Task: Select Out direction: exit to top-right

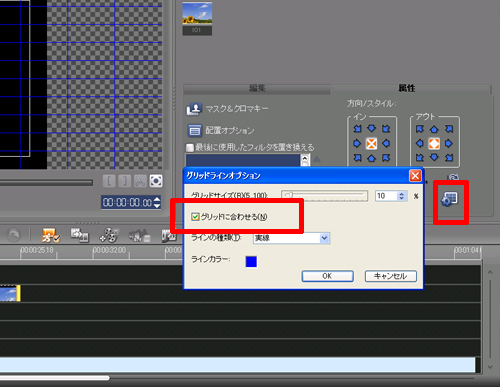Action: tap(449, 129)
